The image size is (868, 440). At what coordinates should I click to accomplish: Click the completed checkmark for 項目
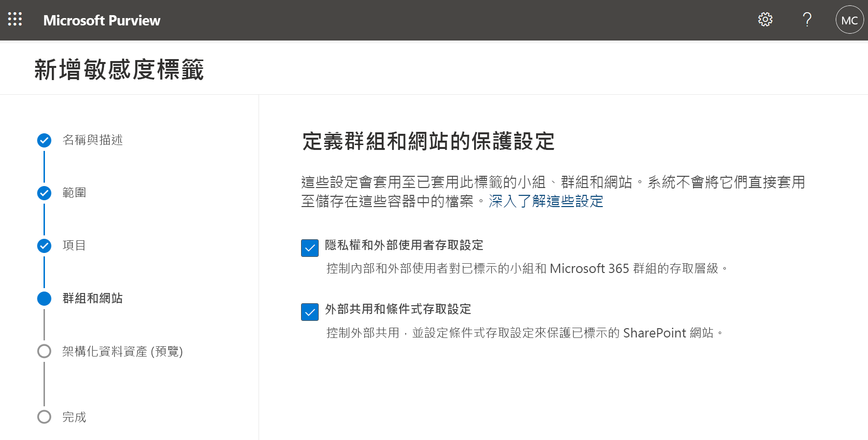pyautogui.click(x=44, y=246)
